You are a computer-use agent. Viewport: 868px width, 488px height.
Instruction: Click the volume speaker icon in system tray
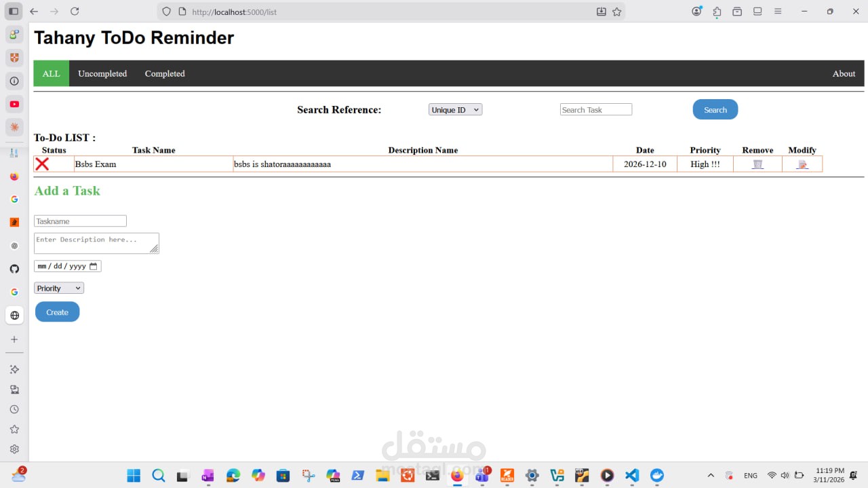pos(785,475)
